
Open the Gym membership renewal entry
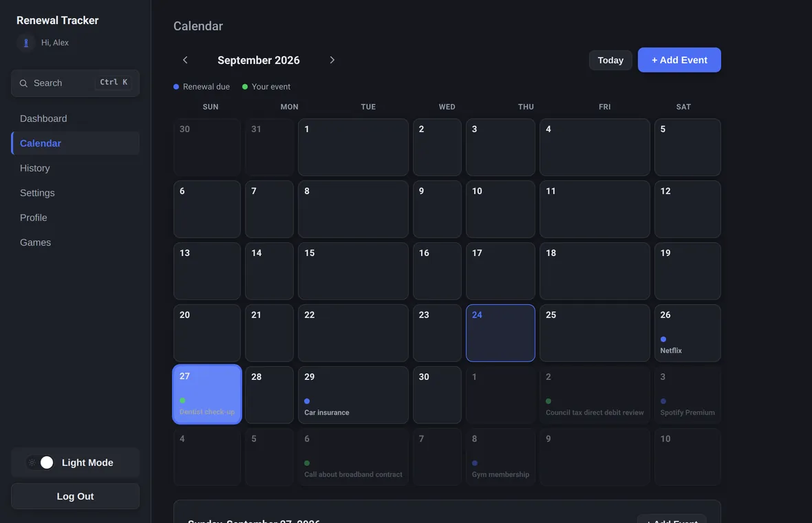[500, 474]
